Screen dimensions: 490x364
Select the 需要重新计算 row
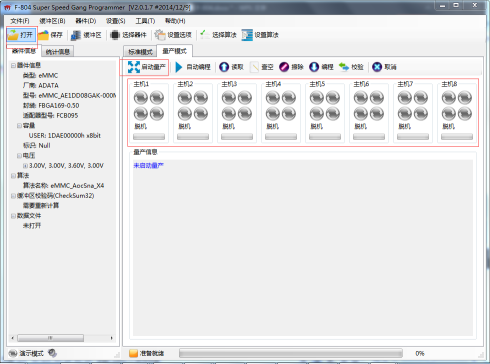click(x=41, y=206)
